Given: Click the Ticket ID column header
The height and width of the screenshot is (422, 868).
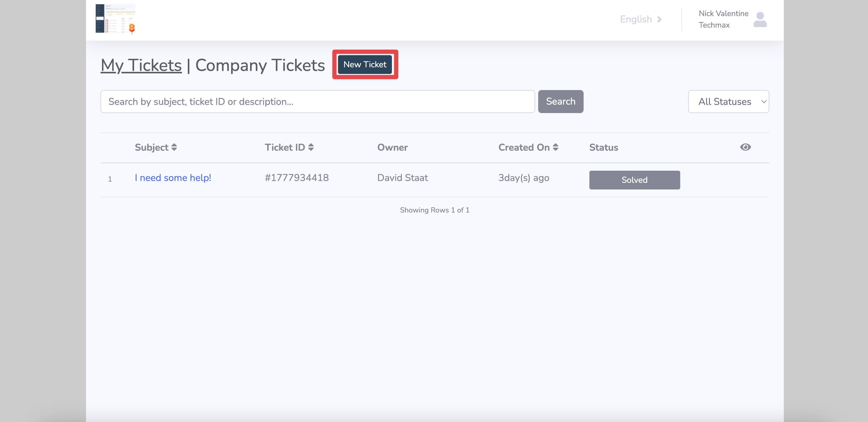Looking at the screenshot, I should 284,147.
